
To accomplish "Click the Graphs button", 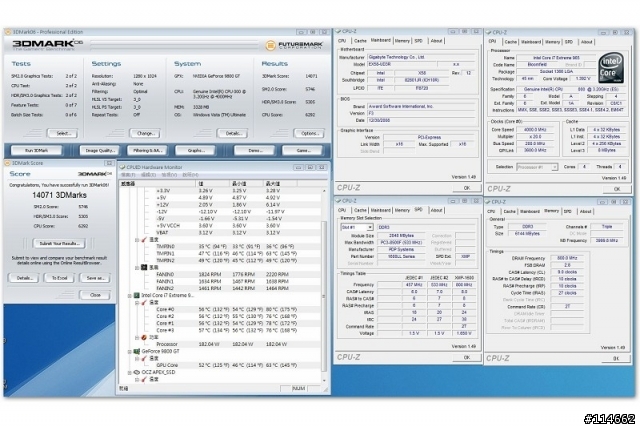I will [196, 151].
